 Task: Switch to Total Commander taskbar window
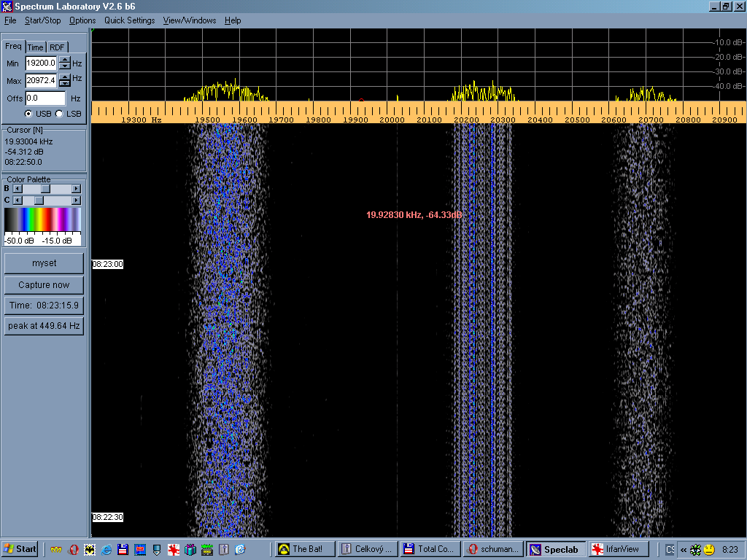click(430, 549)
